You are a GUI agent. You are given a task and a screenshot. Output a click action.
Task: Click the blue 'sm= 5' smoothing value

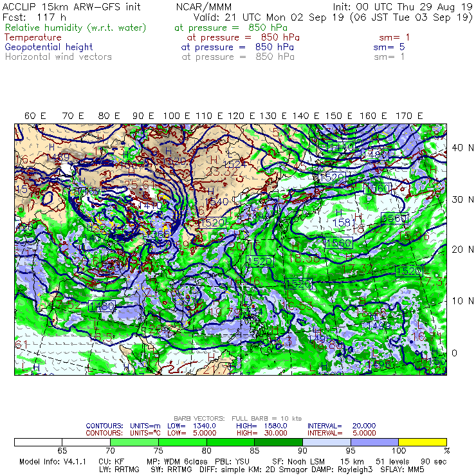click(389, 47)
